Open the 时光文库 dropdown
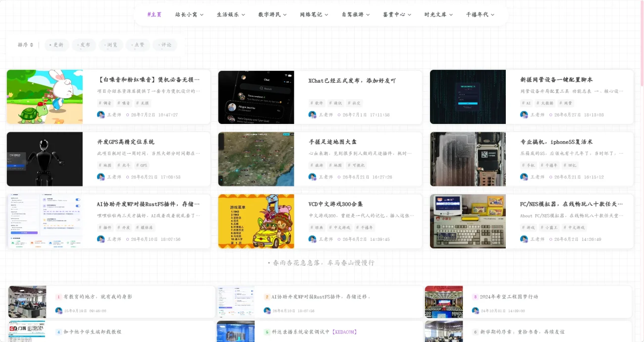This screenshot has width=644, height=342. [x=438, y=14]
